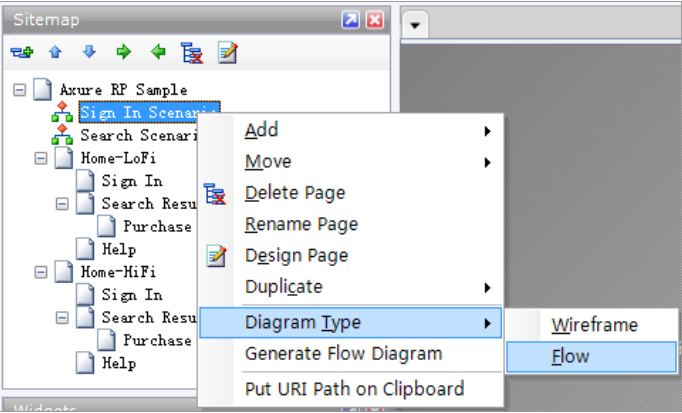This screenshot has height=413, width=682.
Task: Choose Flow from the Diagram Type submenu
Action: pyautogui.click(x=570, y=356)
